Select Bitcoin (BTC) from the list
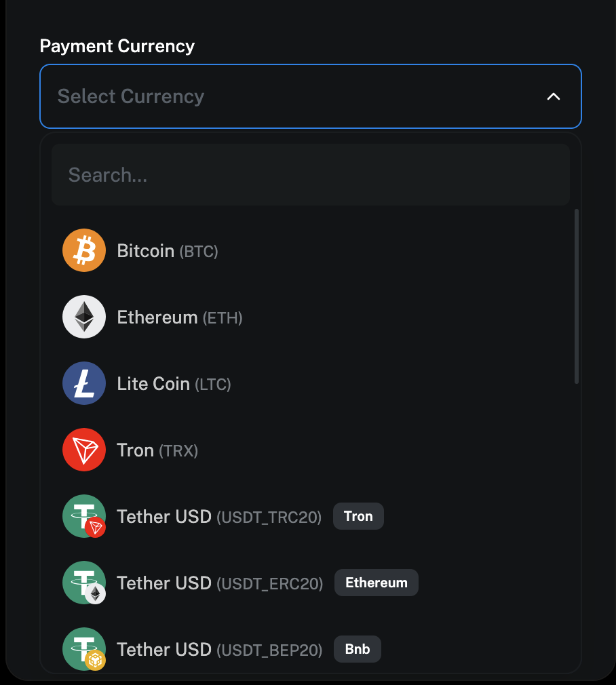 pos(311,251)
